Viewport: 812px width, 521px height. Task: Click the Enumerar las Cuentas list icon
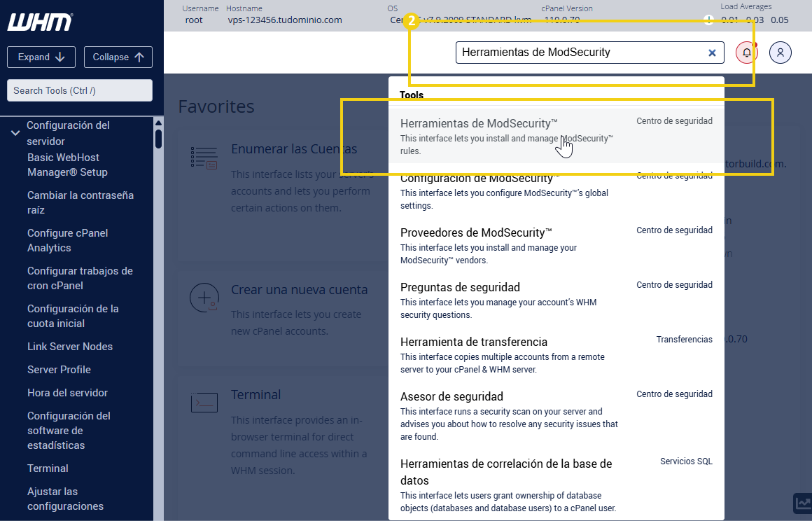tap(204, 158)
